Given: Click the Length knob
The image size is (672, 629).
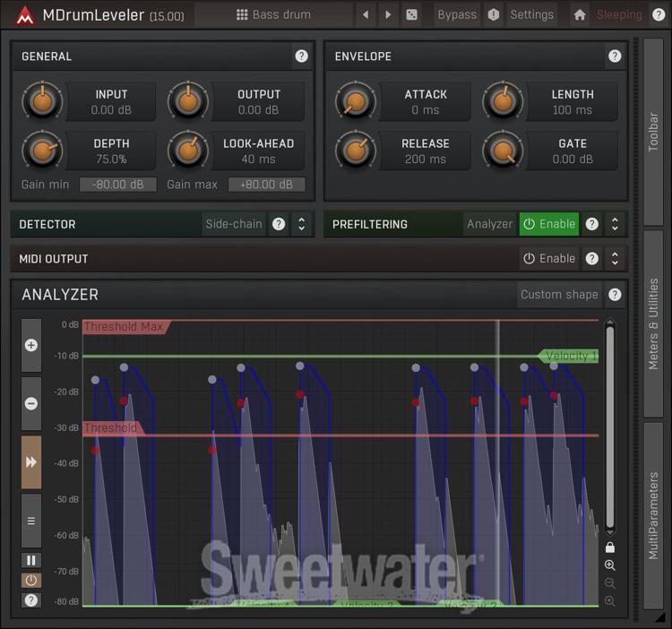Looking at the screenshot, I should click(x=503, y=101).
